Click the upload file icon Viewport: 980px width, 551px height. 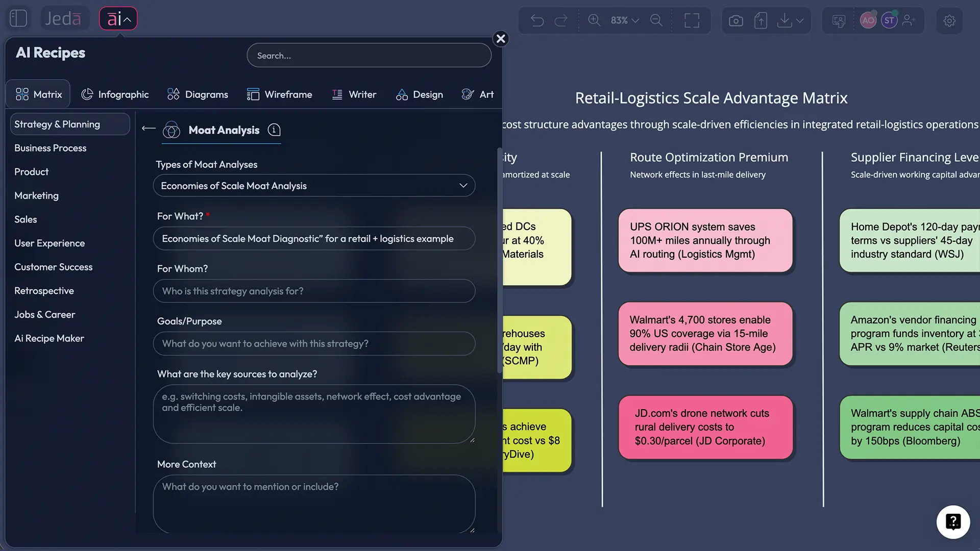point(761,20)
